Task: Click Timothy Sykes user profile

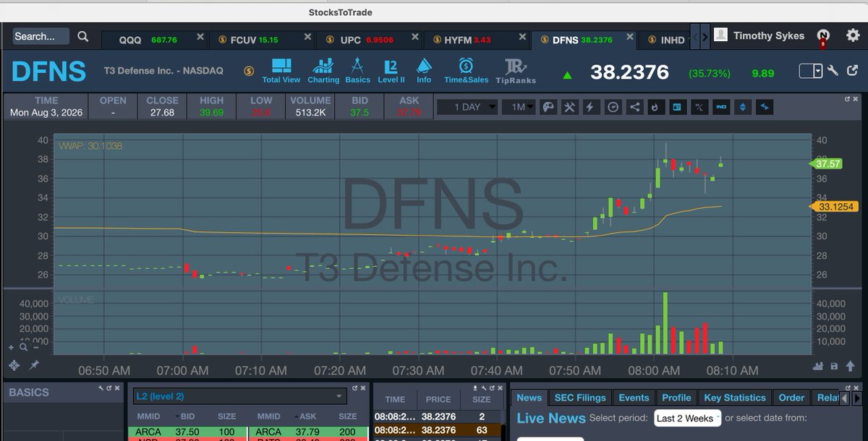Action: (759, 35)
